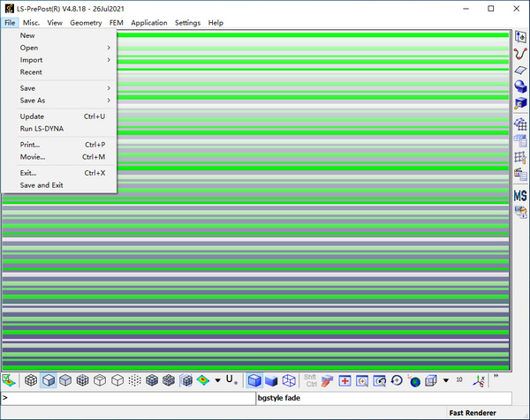This screenshot has width=530, height=420.
Task: Toggle the Shft Ctrl button
Action: click(310, 380)
